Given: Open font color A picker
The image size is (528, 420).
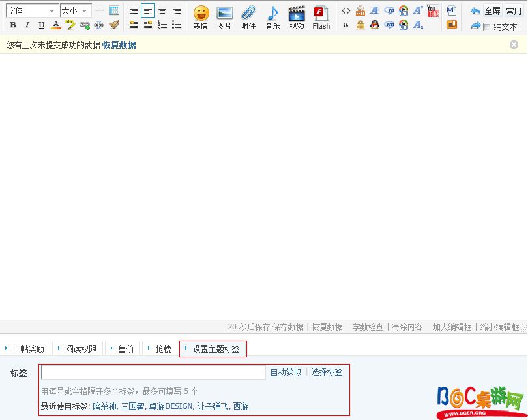Looking at the screenshot, I should pos(56,25).
